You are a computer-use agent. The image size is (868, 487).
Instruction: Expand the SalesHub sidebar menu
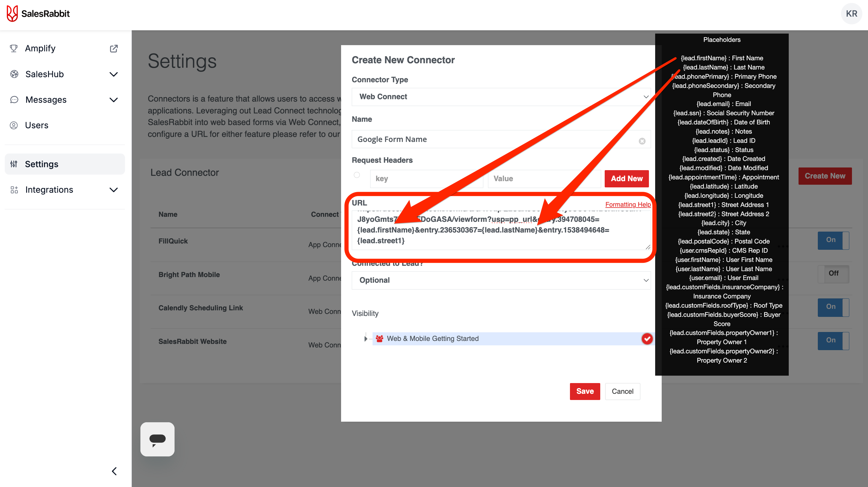pos(114,74)
